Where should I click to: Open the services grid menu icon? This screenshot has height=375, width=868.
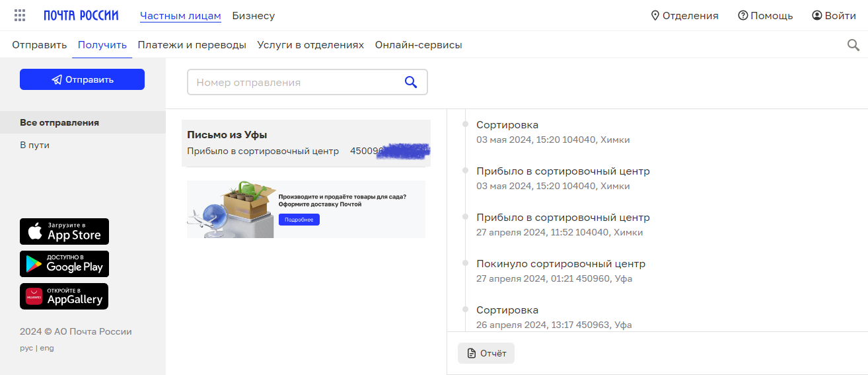pyautogui.click(x=20, y=15)
